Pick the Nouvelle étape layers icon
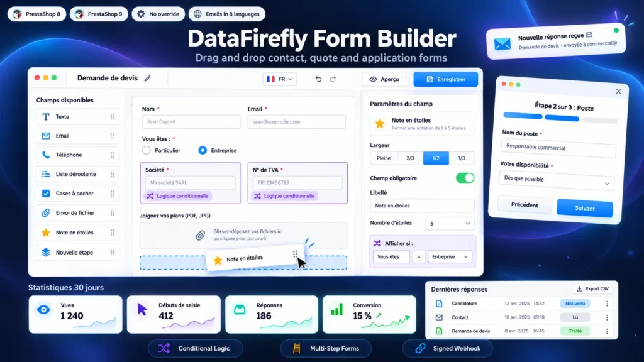 tap(45, 252)
